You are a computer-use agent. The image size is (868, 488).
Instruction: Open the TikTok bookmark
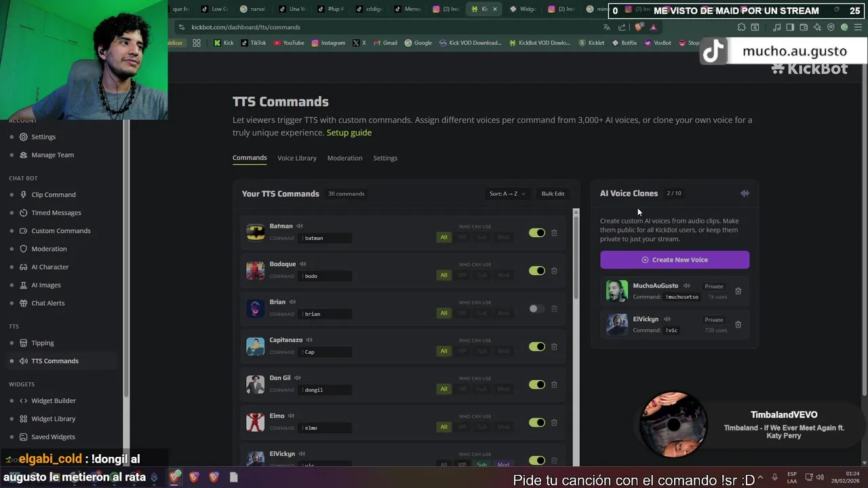pyautogui.click(x=254, y=43)
